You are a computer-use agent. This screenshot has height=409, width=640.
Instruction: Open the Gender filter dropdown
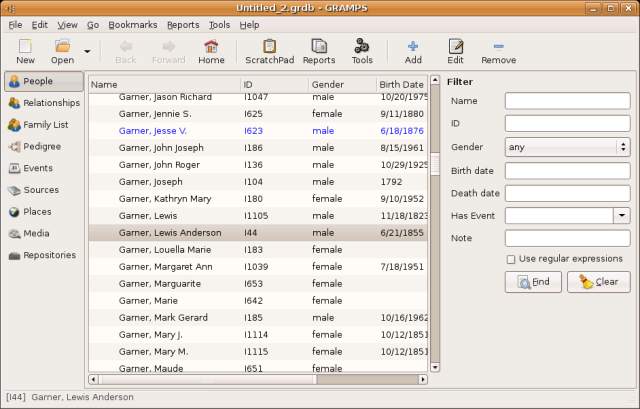pos(567,147)
